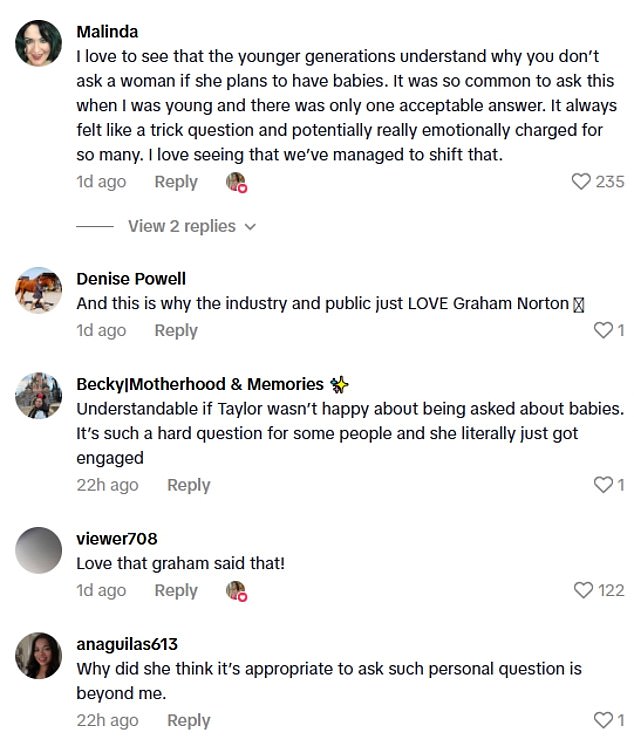Screen dimensions: 634x753
Task: Expand View 2 replies under Malinda
Action: click(192, 226)
